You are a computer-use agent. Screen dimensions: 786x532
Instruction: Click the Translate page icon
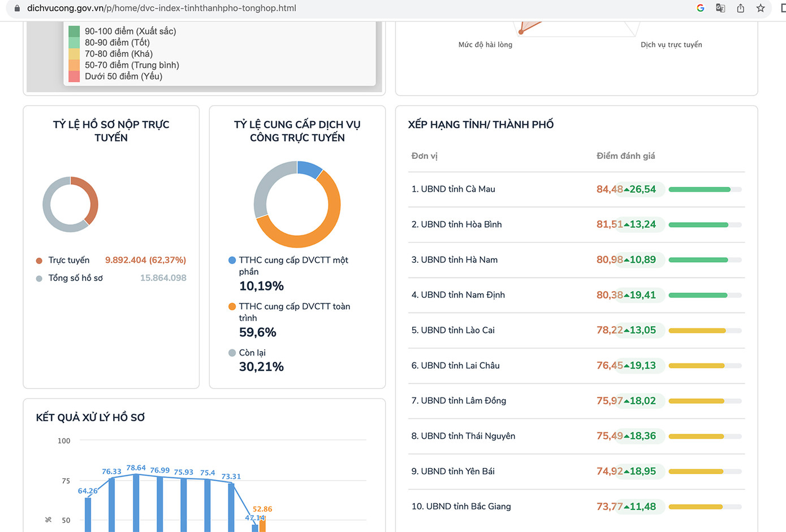[720, 8]
